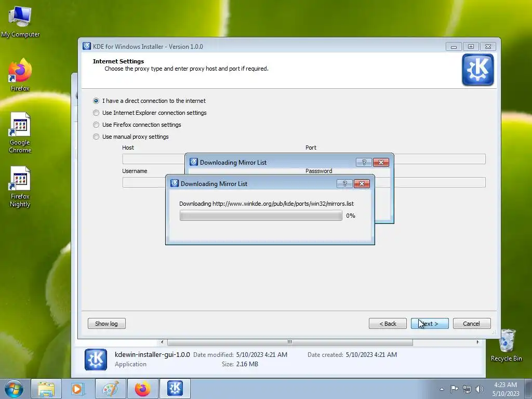Open the Google Chrome desktop shortcut
This screenshot has height=399, width=532.
pyautogui.click(x=20, y=132)
